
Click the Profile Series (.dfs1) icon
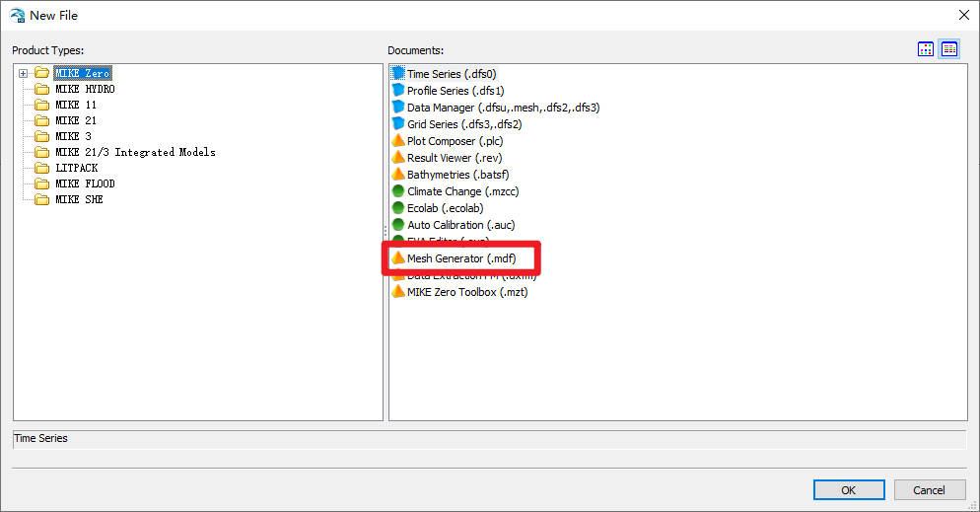coord(398,91)
